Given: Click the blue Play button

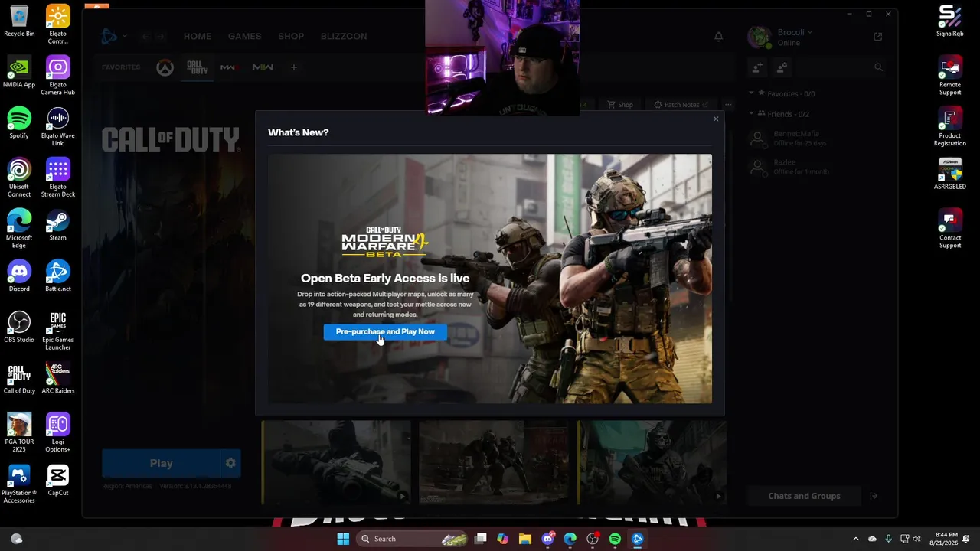Looking at the screenshot, I should coord(161,463).
